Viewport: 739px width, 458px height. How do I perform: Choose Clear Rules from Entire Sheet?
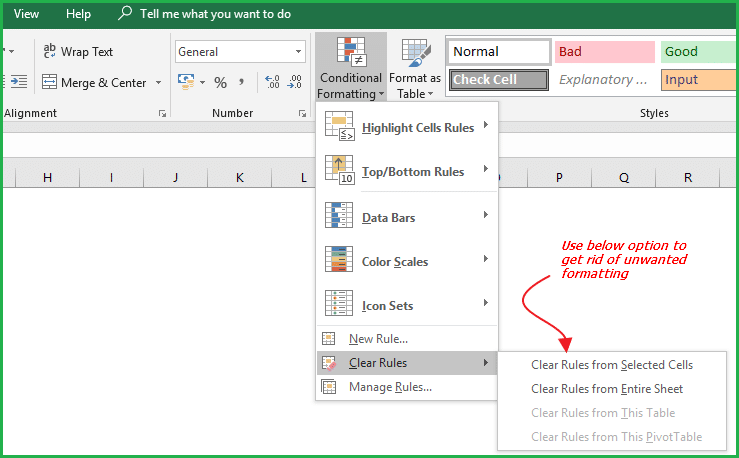tap(607, 389)
